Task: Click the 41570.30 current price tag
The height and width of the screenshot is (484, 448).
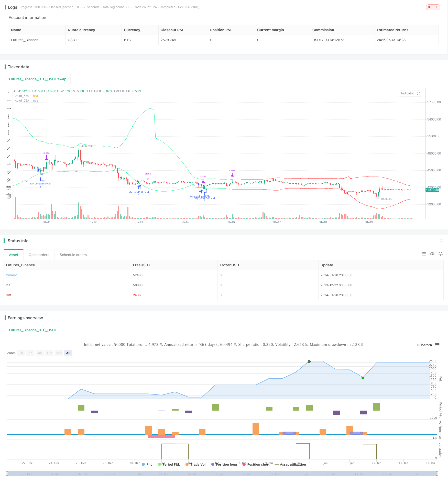Action: point(432,190)
